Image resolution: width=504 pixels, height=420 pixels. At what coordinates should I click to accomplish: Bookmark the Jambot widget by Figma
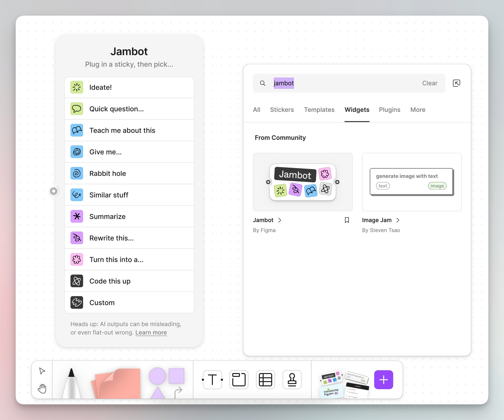pos(347,220)
